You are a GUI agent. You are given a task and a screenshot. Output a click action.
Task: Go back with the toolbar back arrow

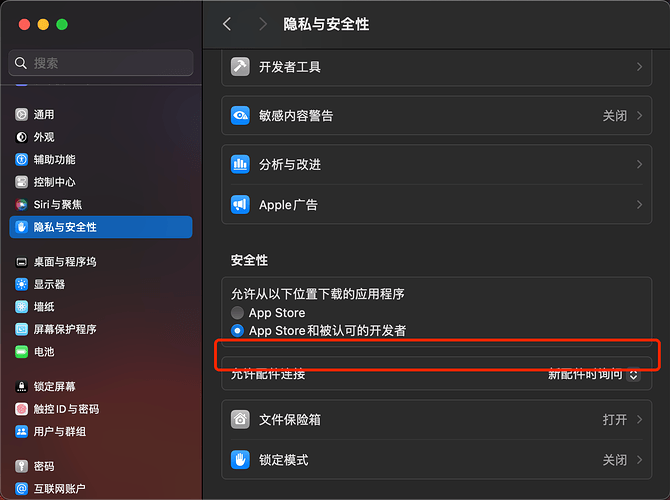[227, 24]
